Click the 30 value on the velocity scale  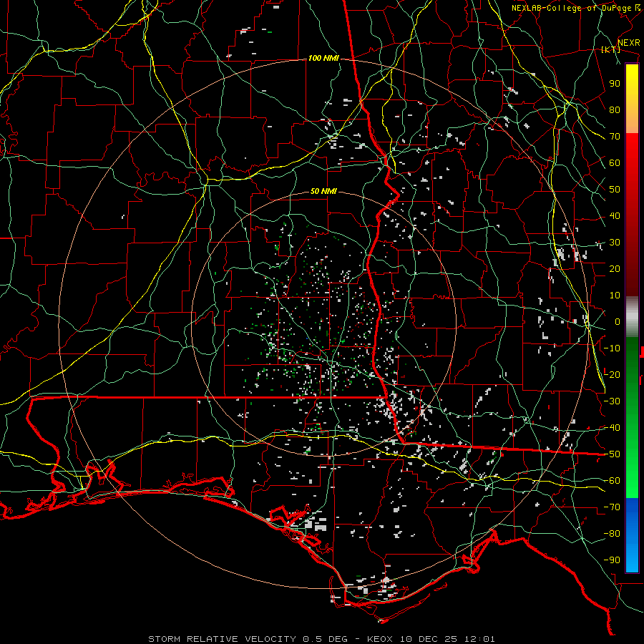point(615,243)
